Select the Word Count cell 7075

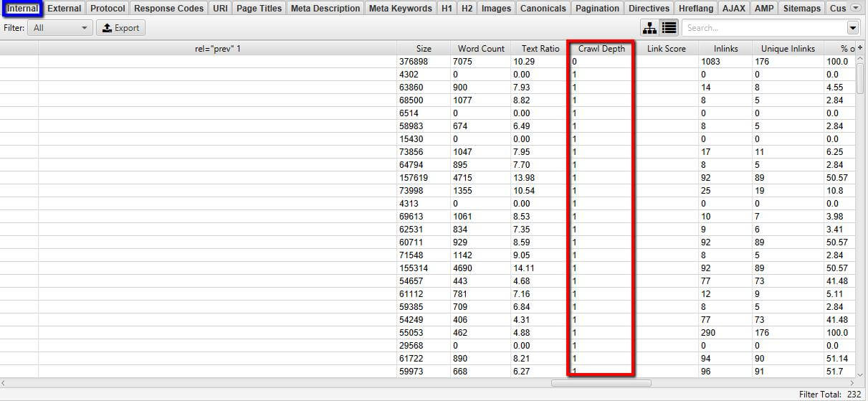(481, 62)
